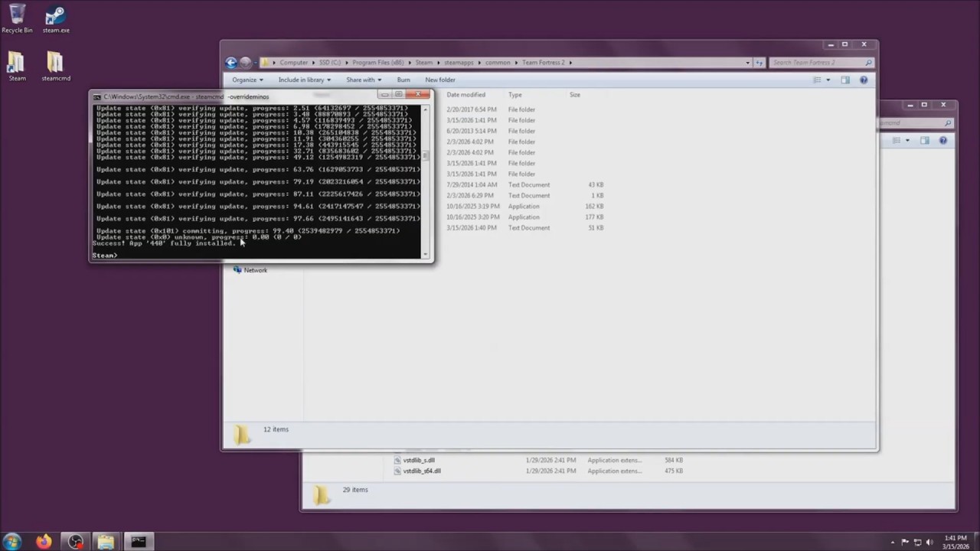Click New folder in the toolbar

(440, 80)
